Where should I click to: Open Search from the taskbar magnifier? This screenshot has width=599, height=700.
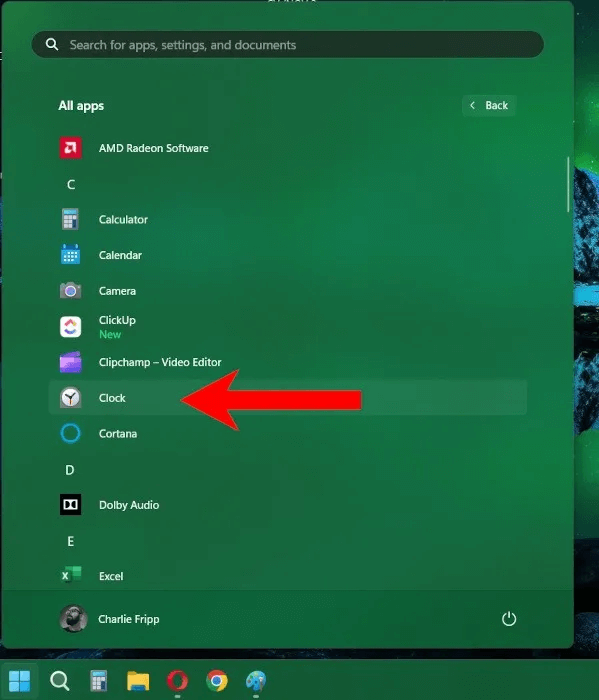pyautogui.click(x=59, y=681)
